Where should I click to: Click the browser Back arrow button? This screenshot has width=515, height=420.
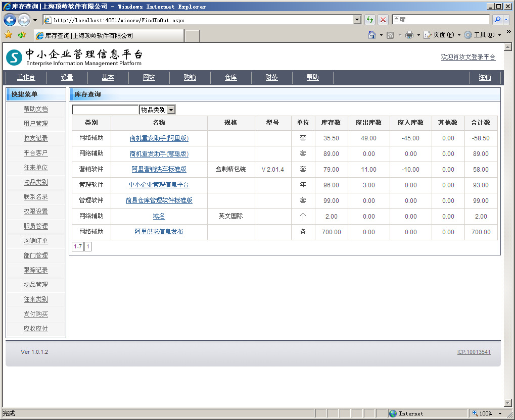10,20
